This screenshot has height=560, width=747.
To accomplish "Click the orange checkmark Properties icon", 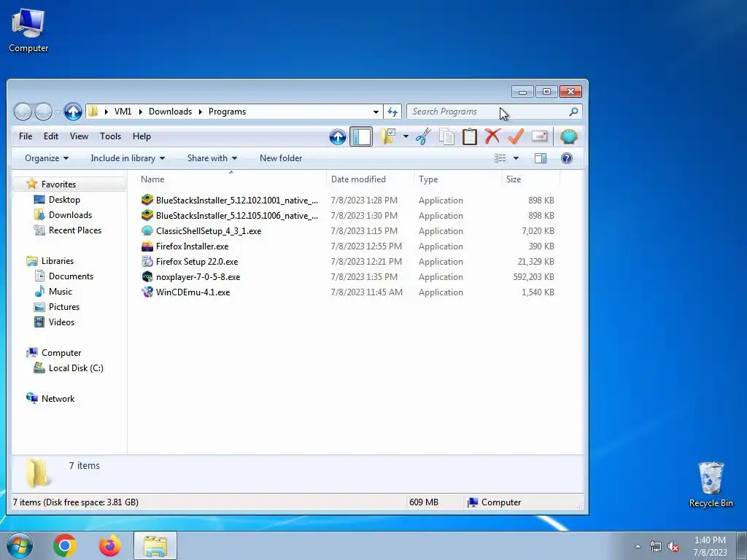I will pos(516,136).
